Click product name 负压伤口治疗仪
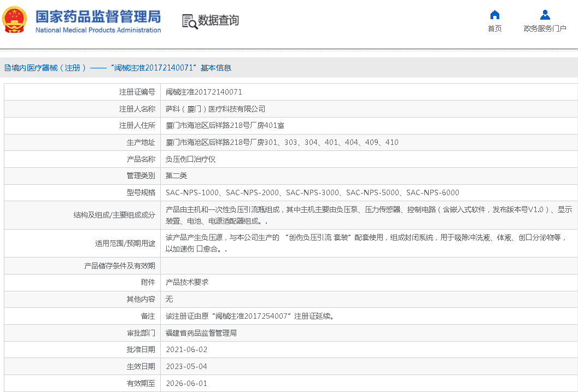 [191, 159]
